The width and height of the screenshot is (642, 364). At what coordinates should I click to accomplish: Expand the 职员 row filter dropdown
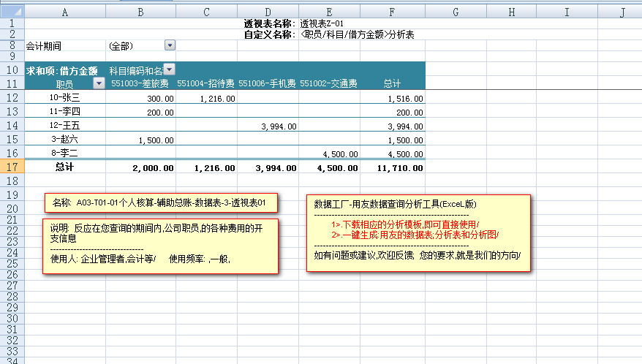(x=99, y=83)
